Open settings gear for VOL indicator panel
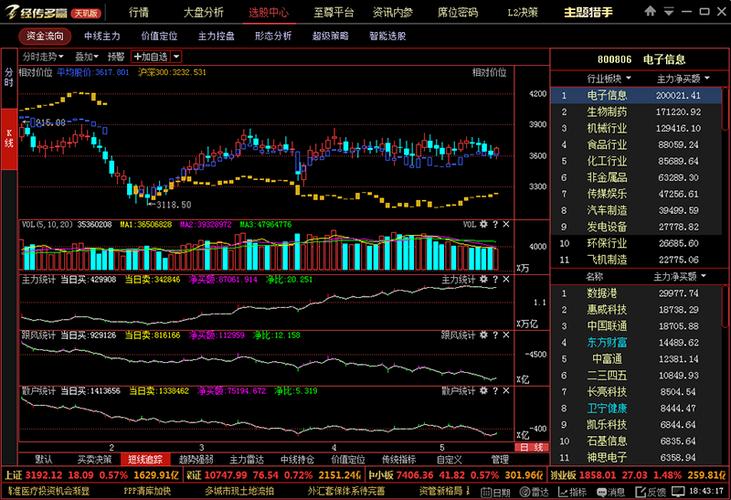 pyautogui.click(x=483, y=224)
